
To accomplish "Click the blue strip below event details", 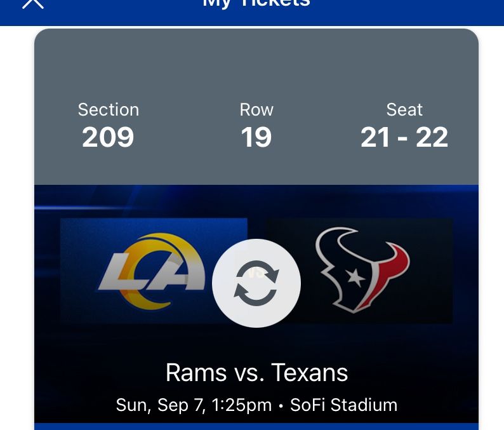I will coord(256,426).
